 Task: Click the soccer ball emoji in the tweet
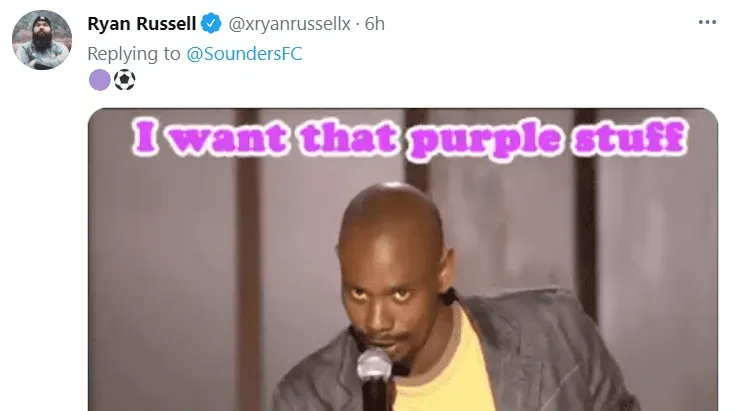click(x=125, y=80)
